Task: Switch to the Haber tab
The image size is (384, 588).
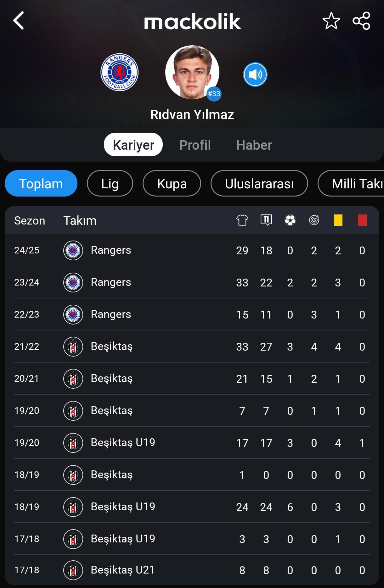Action: coord(254,145)
